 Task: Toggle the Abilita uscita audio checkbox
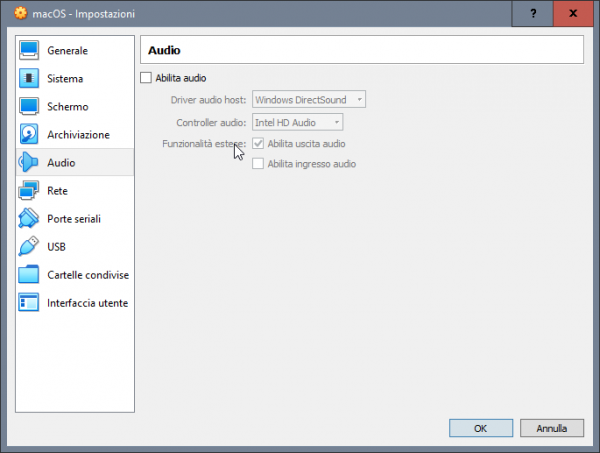pyautogui.click(x=258, y=144)
